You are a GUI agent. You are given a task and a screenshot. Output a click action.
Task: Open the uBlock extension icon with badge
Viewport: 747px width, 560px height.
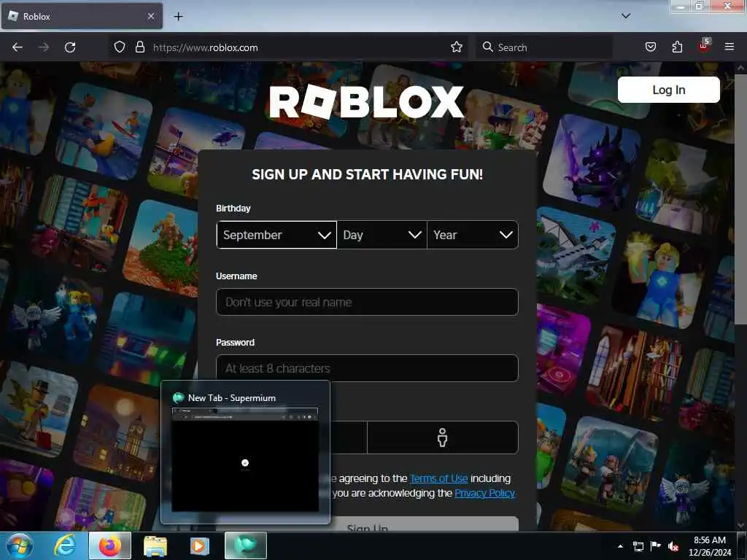(x=704, y=46)
